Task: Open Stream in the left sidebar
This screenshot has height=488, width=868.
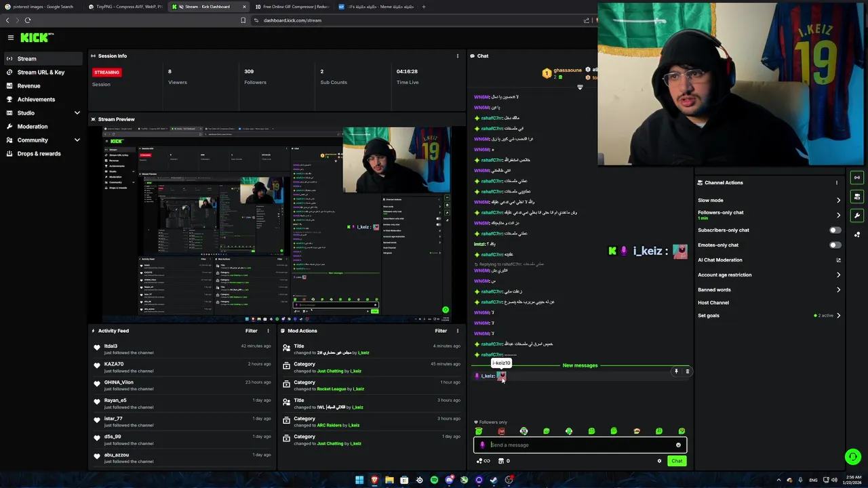Action: tap(43, 59)
